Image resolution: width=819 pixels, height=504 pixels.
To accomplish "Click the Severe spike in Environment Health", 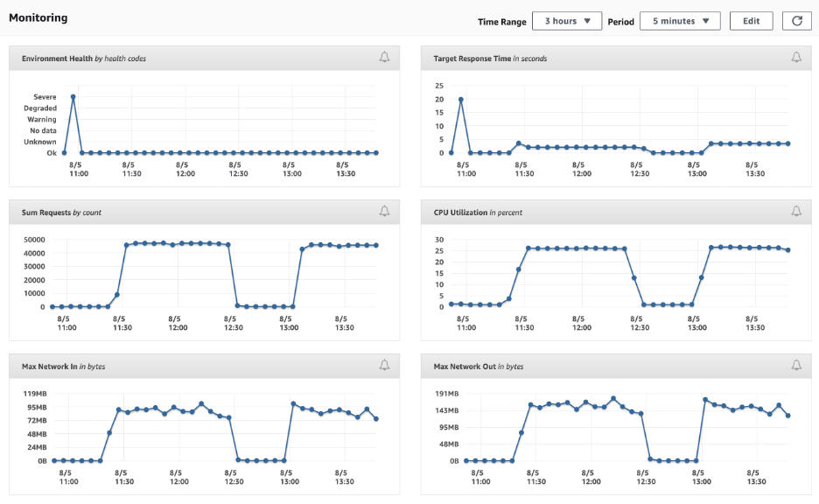I will [x=73, y=96].
